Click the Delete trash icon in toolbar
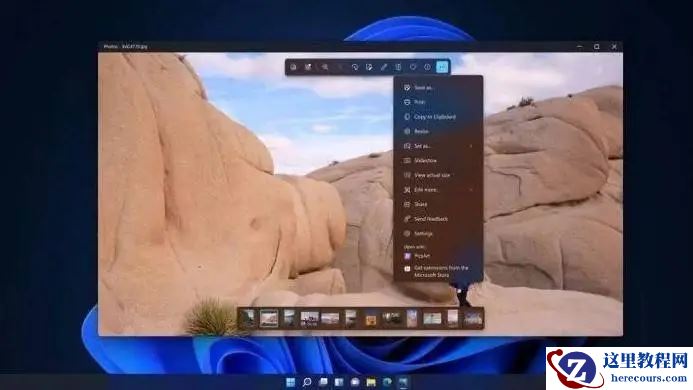Viewport: 693px width, 390px height. pos(398,67)
